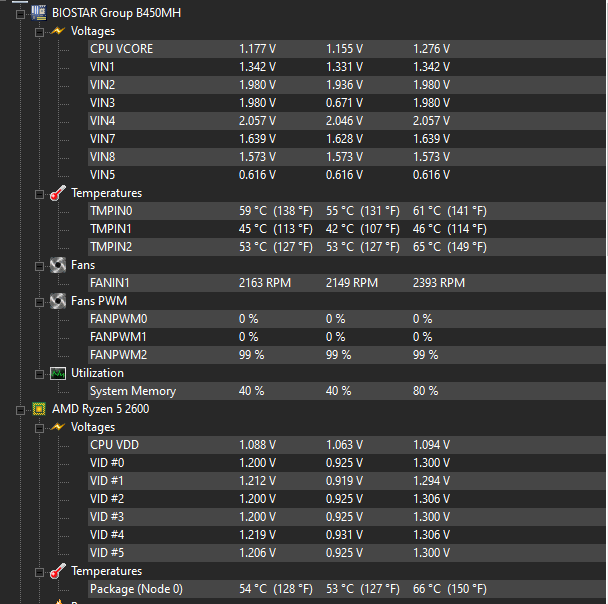Click the BIOSTAR motherboard icon
Image resolution: width=608 pixels, height=604 pixels.
coord(38,13)
